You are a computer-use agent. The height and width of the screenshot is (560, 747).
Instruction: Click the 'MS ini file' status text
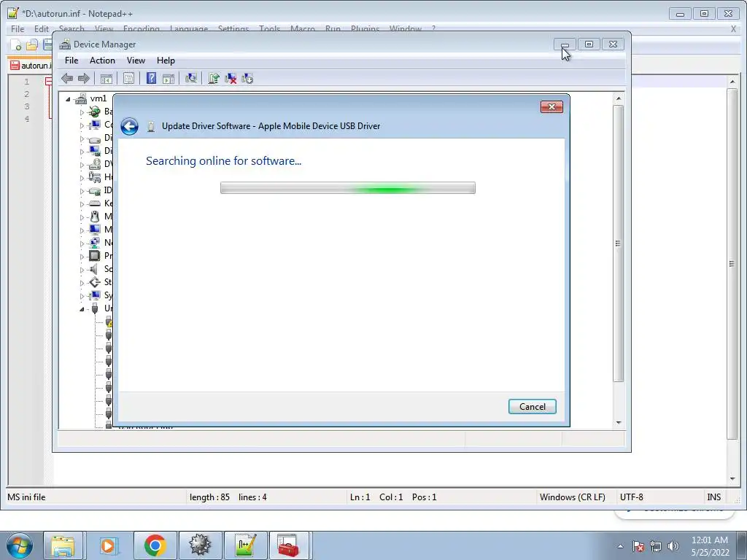[26, 497]
